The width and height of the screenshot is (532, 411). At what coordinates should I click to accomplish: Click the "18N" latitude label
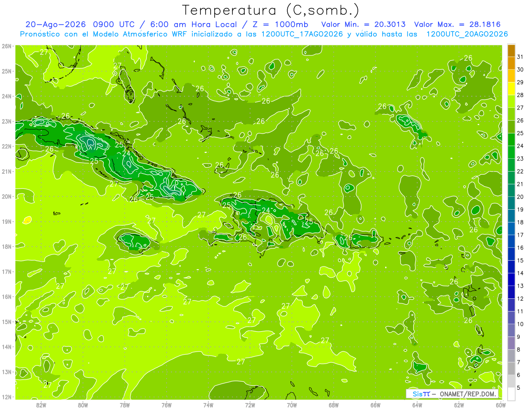point(7,247)
